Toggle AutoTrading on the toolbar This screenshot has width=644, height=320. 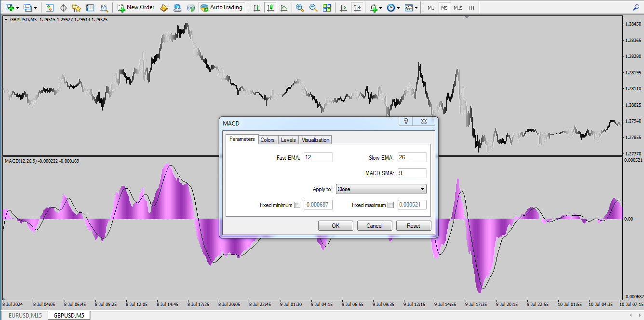click(221, 8)
